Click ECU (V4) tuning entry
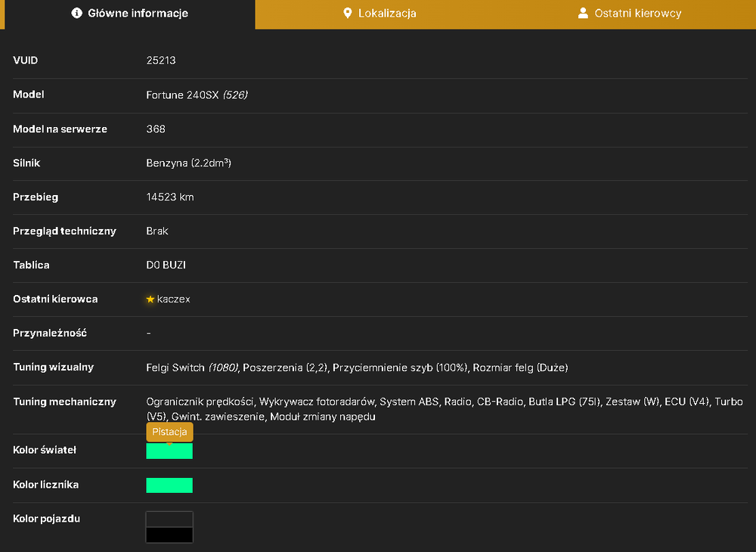Viewport: 756px width, 552px height. click(x=686, y=402)
